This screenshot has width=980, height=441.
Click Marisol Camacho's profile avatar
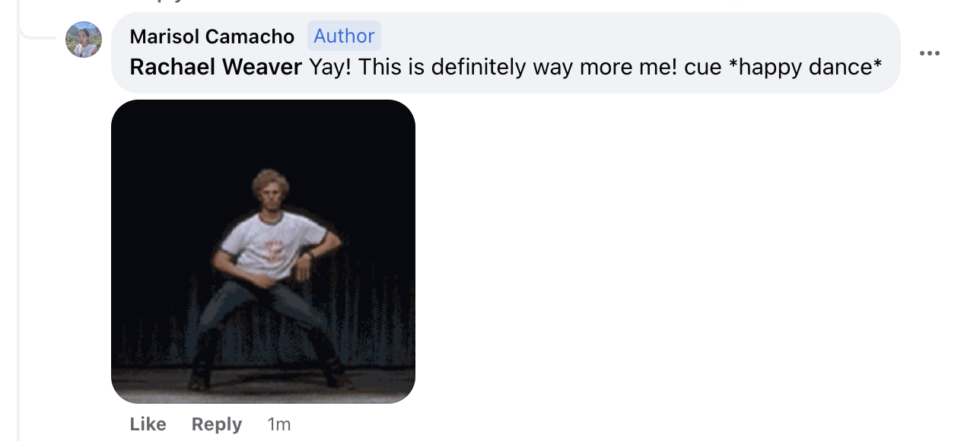click(84, 40)
